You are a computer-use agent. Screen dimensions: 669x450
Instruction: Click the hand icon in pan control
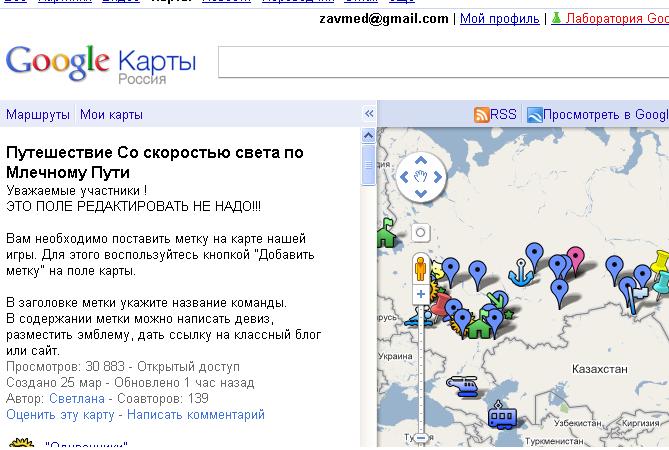(421, 177)
